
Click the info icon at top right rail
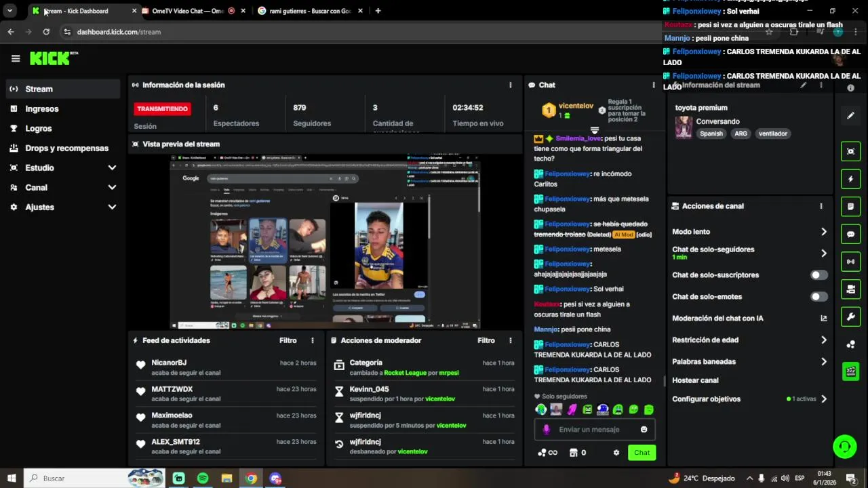click(x=850, y=88)
